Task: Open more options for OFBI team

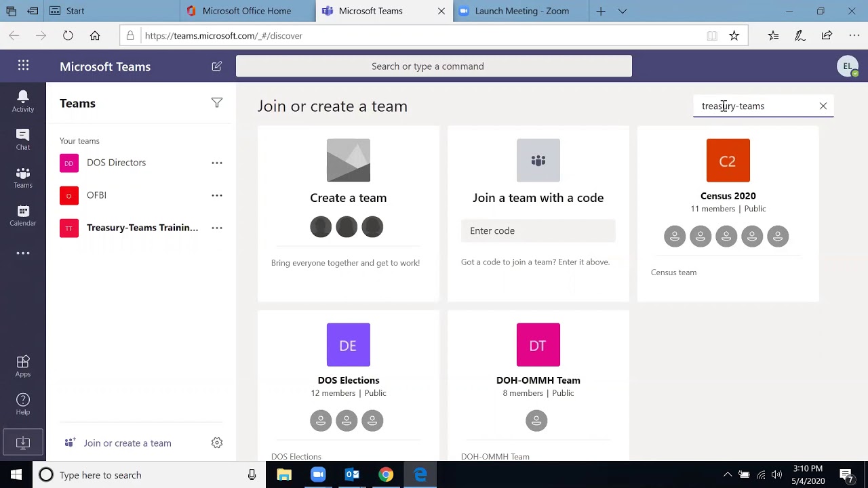Action: (x=217, y=195)
